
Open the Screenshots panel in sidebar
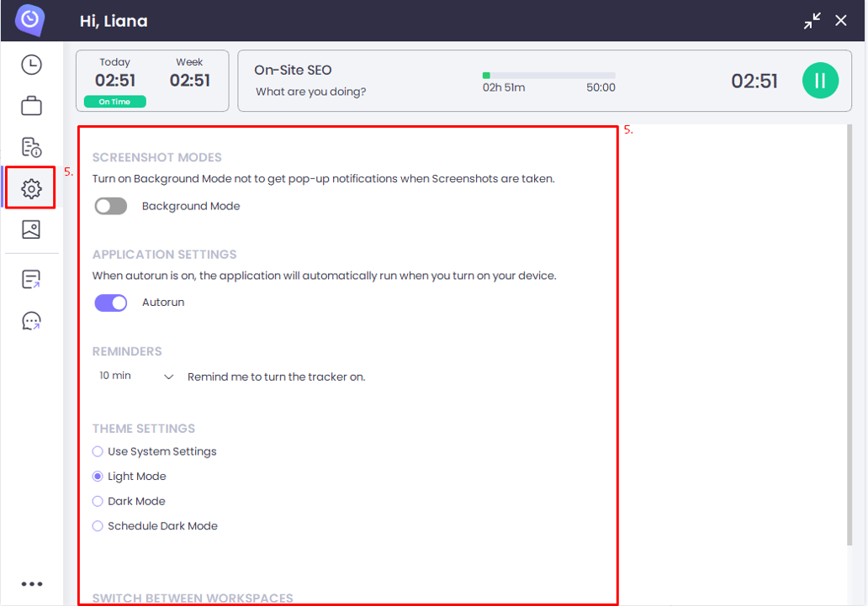click(31, 229)
